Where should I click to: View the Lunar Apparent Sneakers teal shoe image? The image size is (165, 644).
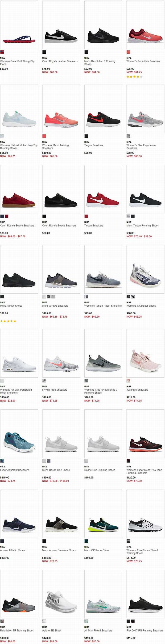pos(19,434)
